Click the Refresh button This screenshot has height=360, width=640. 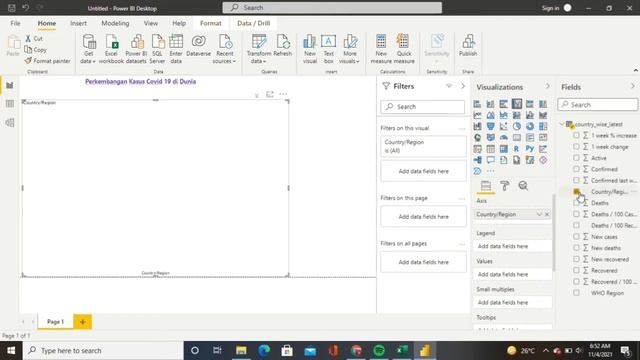(x=282, y=46)
